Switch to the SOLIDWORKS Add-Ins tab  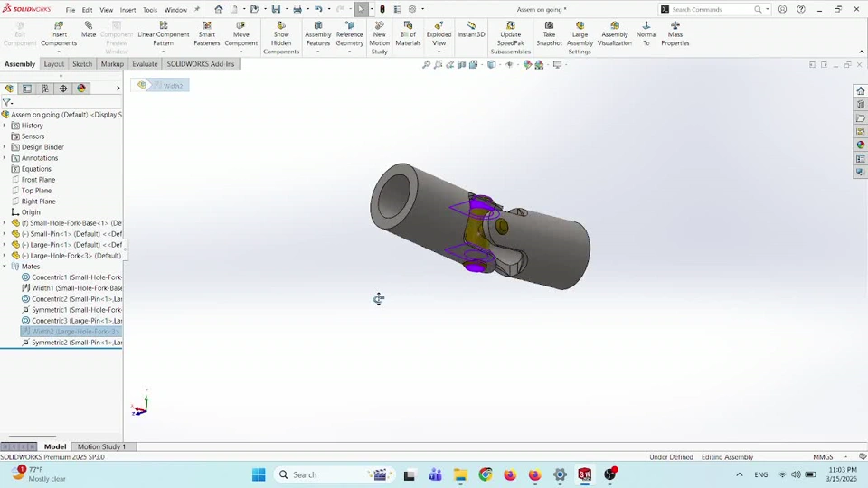coord(201,64)
